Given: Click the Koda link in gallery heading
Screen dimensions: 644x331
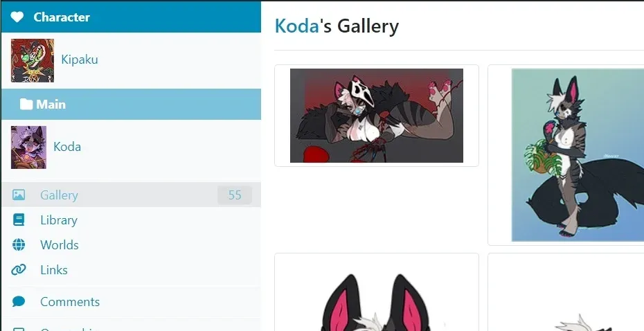Looking at the screenshot, I should coord(297,26).
